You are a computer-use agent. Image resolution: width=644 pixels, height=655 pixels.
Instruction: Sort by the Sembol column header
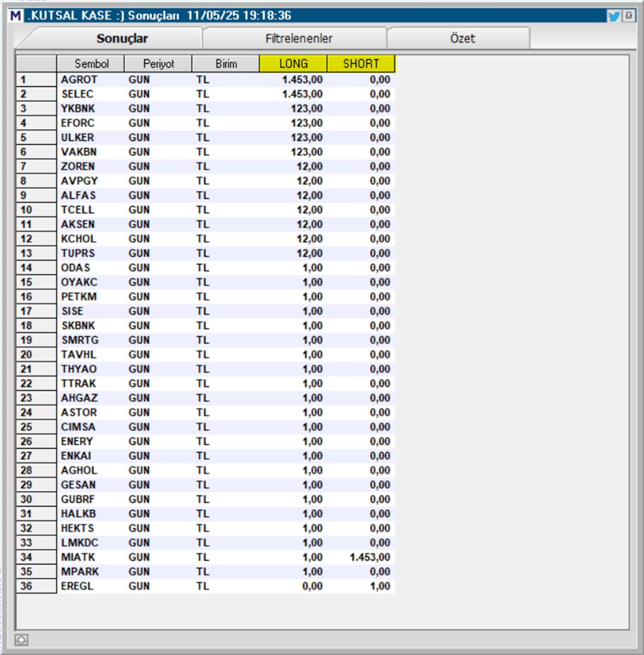[x=91, y=64]
